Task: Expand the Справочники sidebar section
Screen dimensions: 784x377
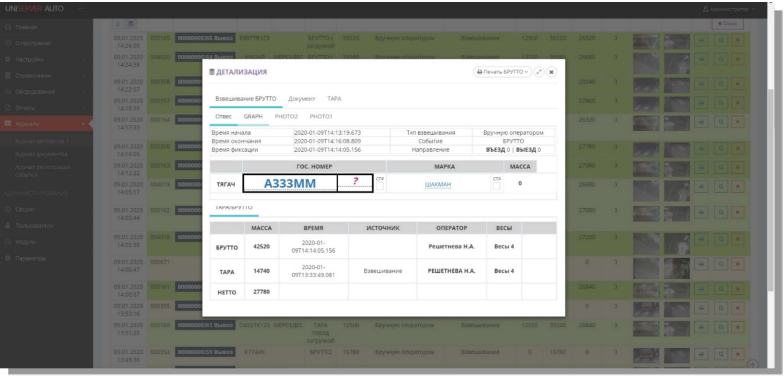Action: click(46, 76)
